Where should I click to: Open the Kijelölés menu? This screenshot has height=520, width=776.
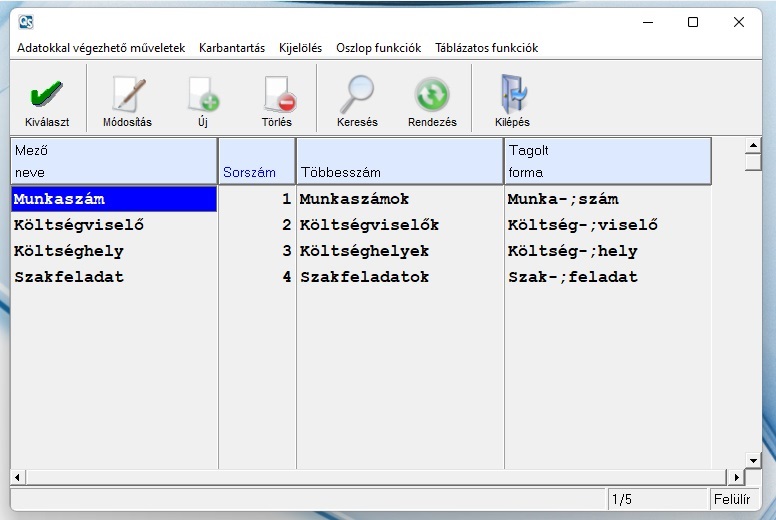pyautogui.click(x=300, y=48)
